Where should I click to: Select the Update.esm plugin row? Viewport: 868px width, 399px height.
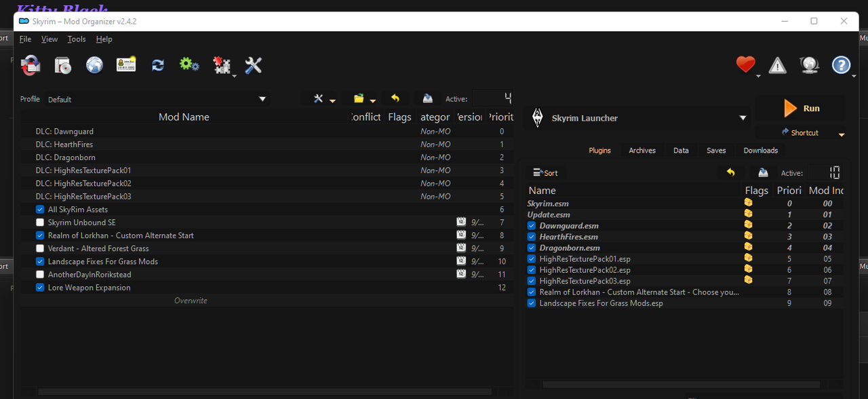coord(684,214)
